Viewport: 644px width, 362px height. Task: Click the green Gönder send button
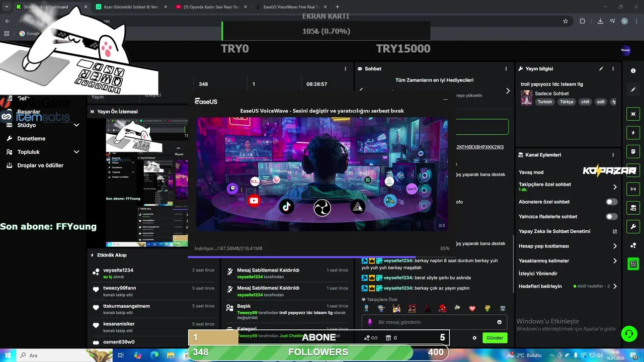click(495, 338)
